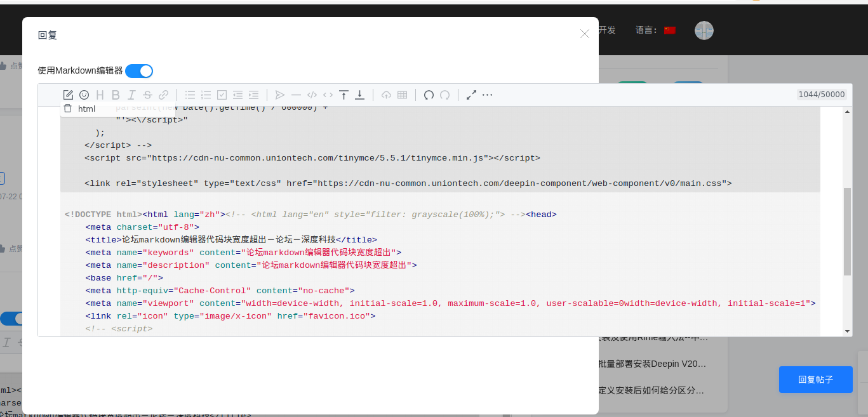Viewport: 868px width, 417px height.
Task: Click the scroll down arrow in editor
Action: point(847,331)
